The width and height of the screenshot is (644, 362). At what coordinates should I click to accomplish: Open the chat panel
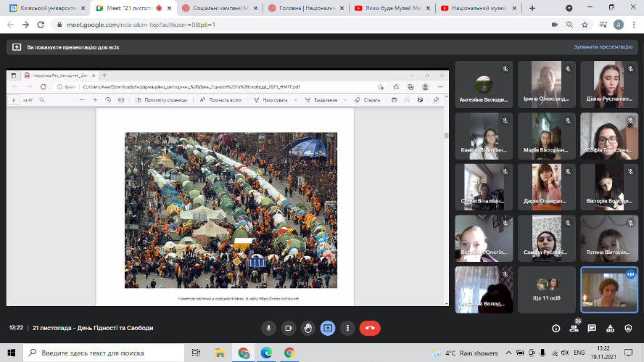pos(592,328)
